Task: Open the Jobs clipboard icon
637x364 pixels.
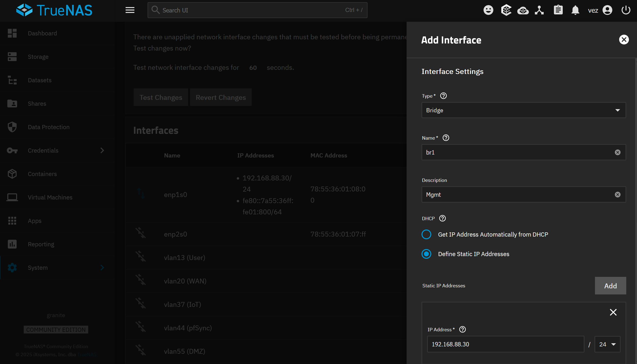Action: (558, 10)
